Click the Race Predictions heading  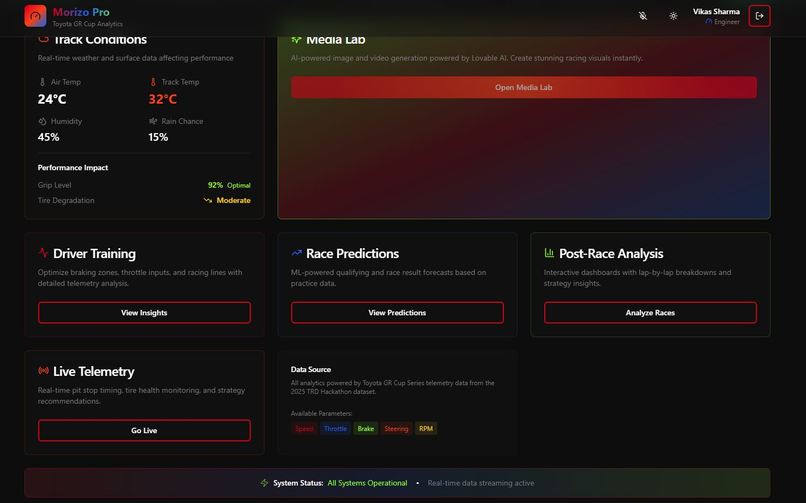click(x=353, y=253)
